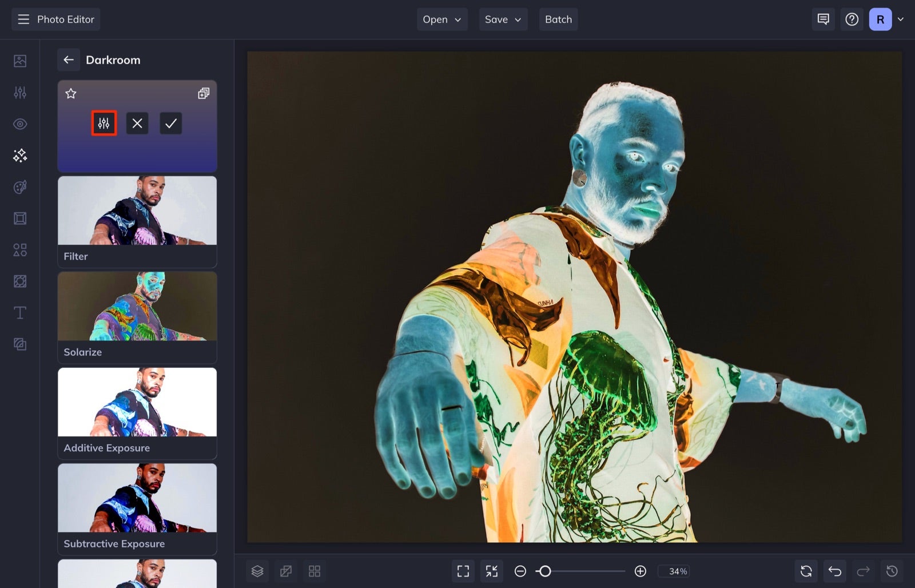915x588 pixels.
Task: Select the Text tool in the sidebar
Action: [x=19, y=312]
